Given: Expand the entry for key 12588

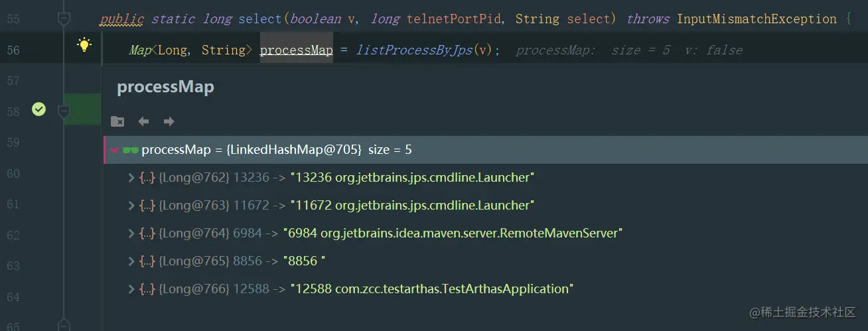Looking at the screenshot, I should pyautogui.click(x=131, y=289).
